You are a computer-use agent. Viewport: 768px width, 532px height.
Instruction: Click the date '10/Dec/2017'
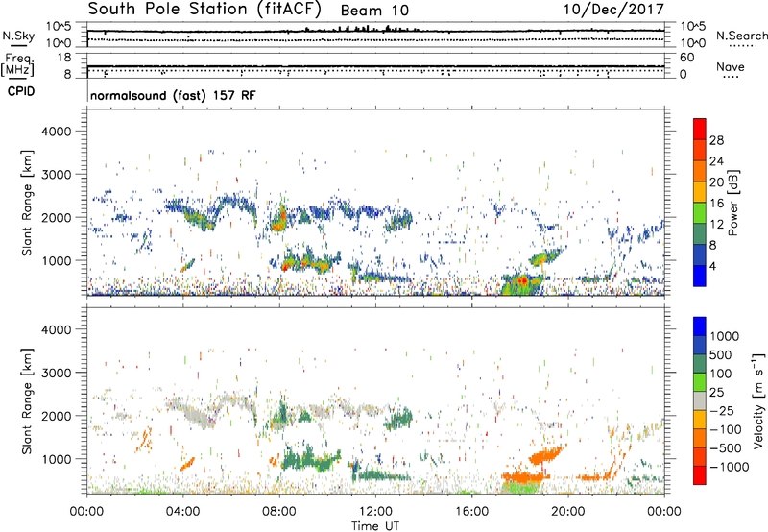pos(613,9)
